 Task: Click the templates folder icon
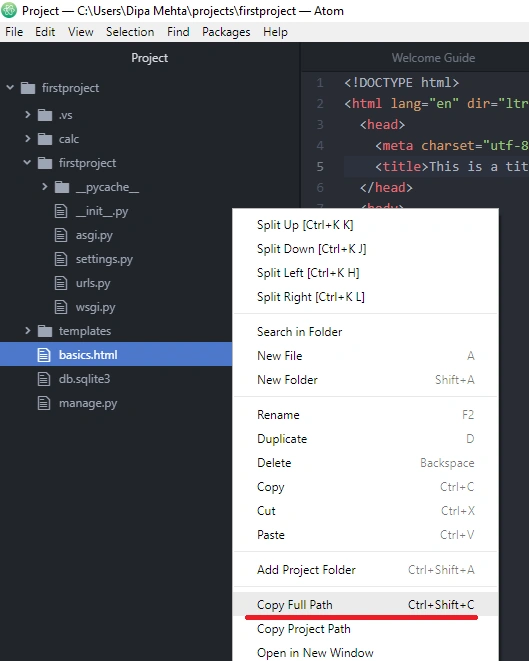[45, 331]
